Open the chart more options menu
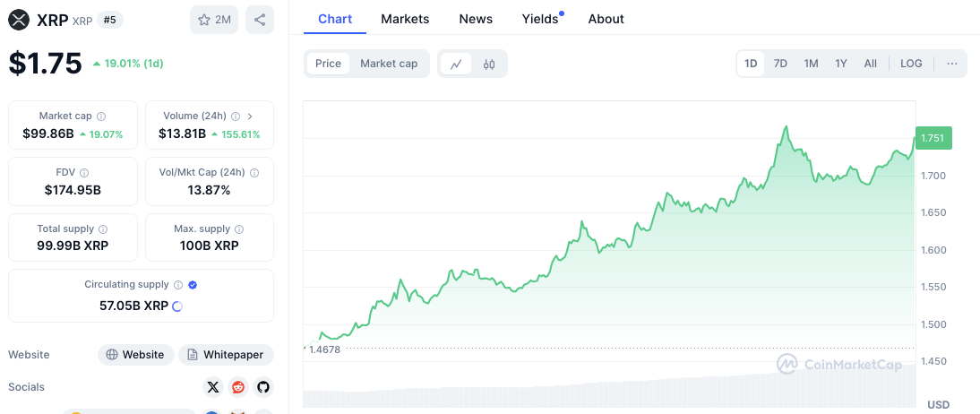 click(951, 64)
